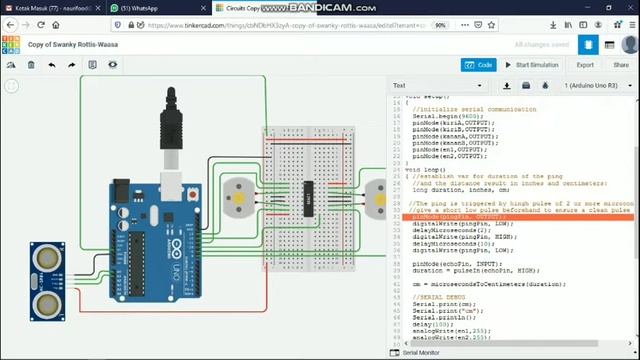Click the tracking protection shield icon

[x=118, y=25]
